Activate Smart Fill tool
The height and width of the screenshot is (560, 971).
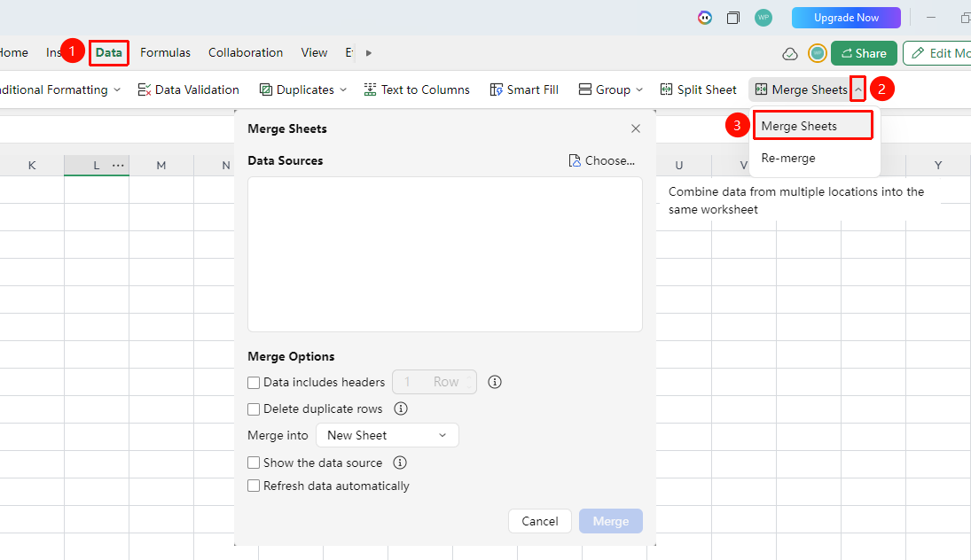(x=524, y=89)
